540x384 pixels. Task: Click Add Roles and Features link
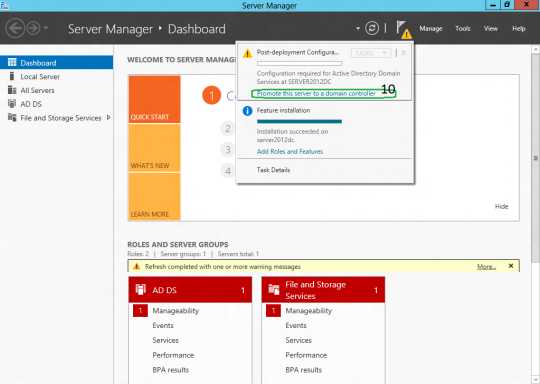point(290,152)
